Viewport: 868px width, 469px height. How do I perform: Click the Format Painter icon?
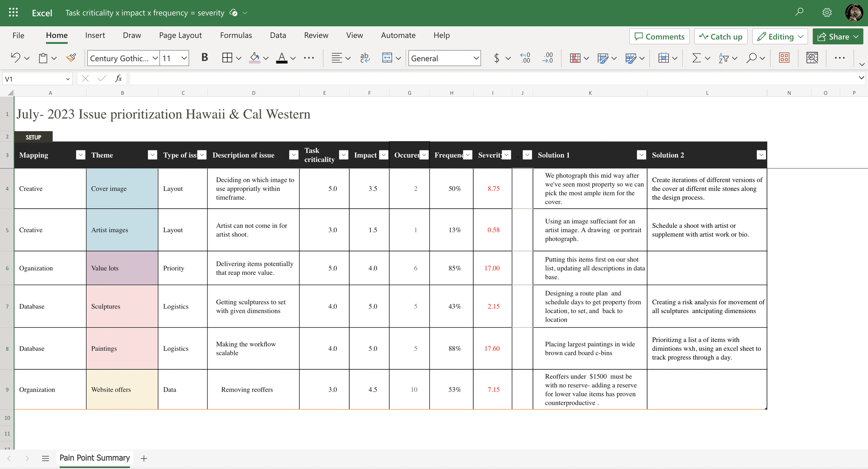click(71, 58)
